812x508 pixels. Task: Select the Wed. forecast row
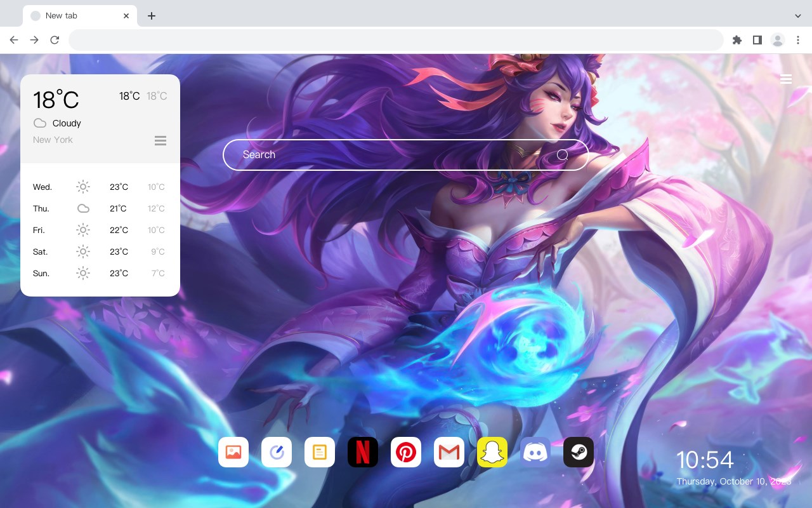click(100, 187)
